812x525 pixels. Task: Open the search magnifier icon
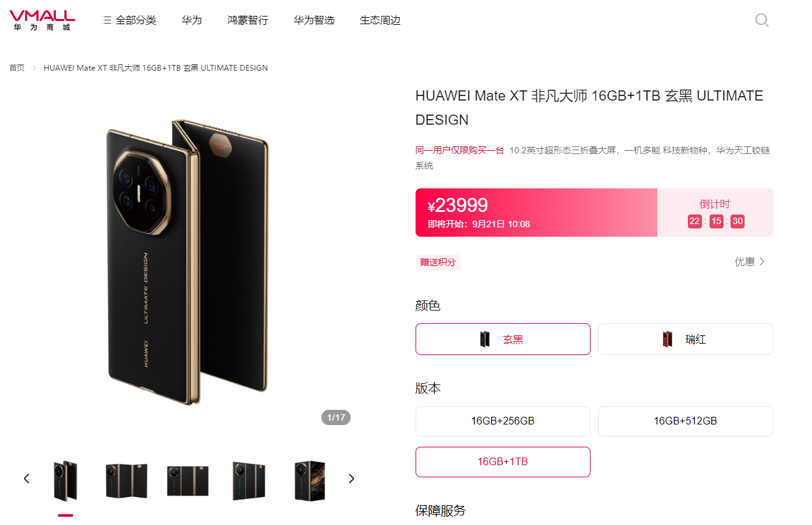[762, 20]
